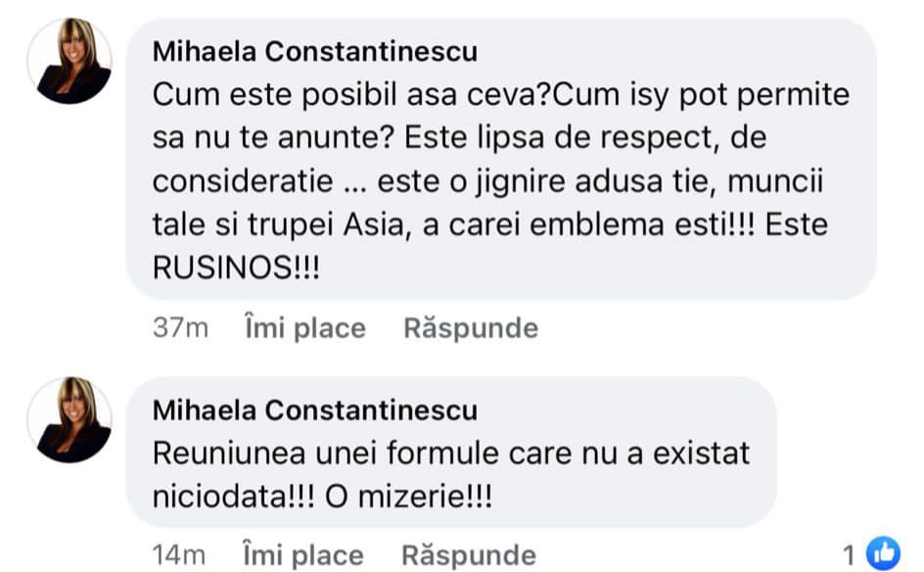Open the profile picture on the first comment

pyautogui.click(x=69, y=61)
